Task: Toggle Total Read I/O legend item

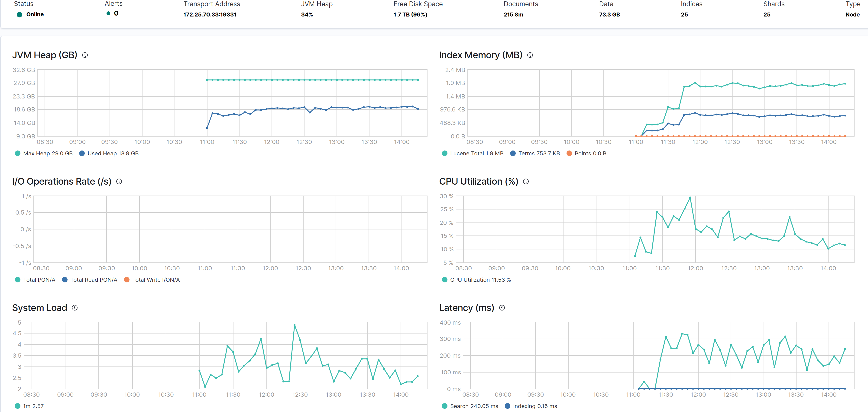Action: (x=90, y=280)
